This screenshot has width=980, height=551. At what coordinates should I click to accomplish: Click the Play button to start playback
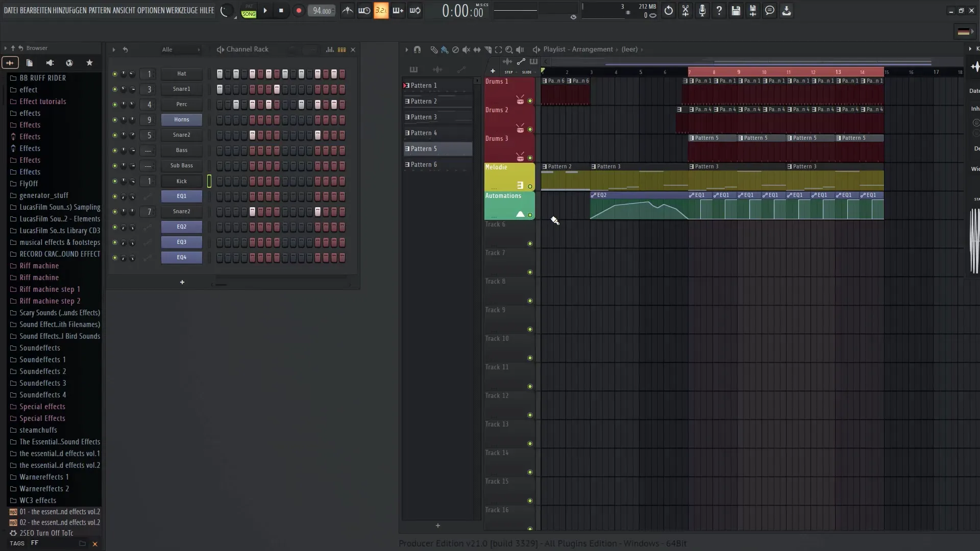point(264,10)
